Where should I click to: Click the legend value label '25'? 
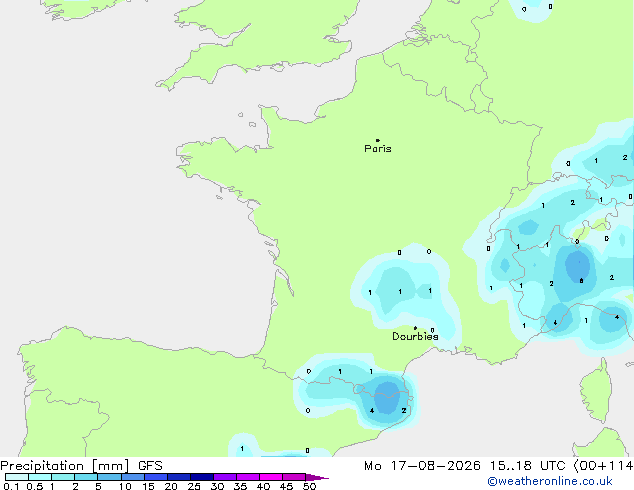pyautogui.click(x=194, y=486)
